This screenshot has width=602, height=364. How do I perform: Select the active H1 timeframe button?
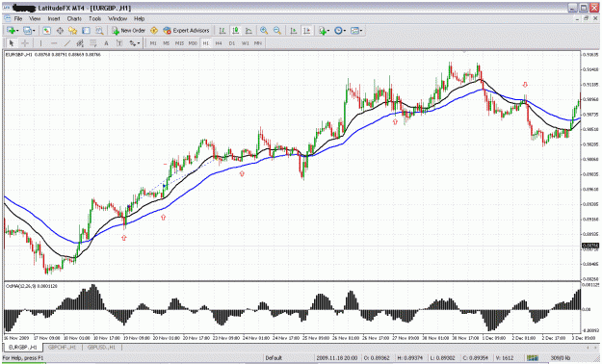(x=205, y=43)
